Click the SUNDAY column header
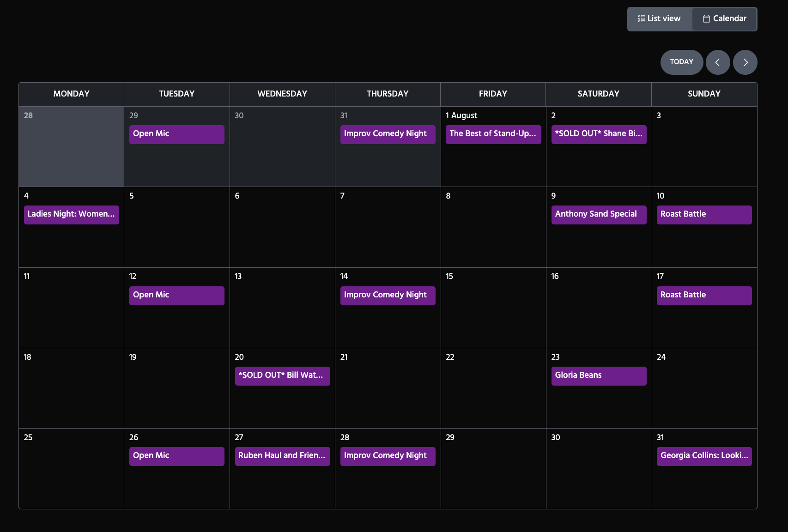This screenshot has width=788, height=532. coord(704,94)
